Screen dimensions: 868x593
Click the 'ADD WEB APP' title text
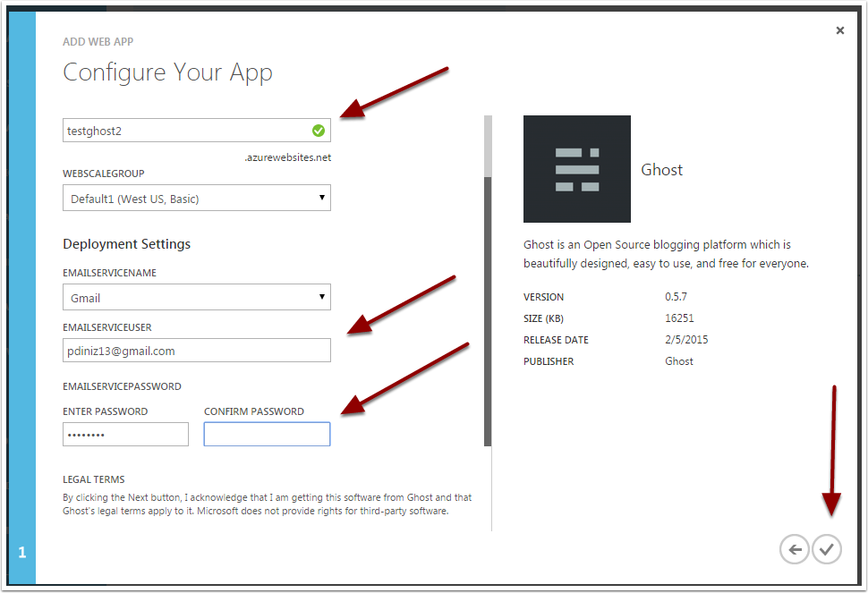click(98, 41)
